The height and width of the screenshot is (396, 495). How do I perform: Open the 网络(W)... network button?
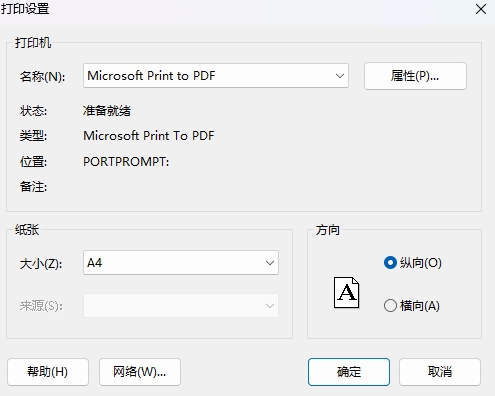pyautogui.click(x=140, y=372)
